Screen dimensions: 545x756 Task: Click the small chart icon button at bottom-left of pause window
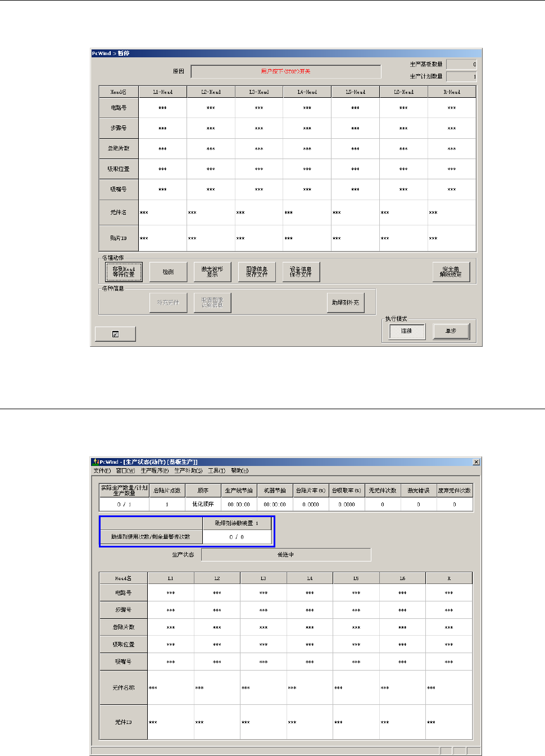click(x=116, y=334)
